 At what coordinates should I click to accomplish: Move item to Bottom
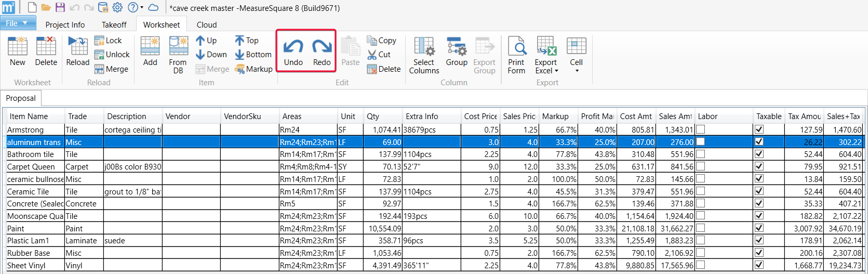pos(253,55)
